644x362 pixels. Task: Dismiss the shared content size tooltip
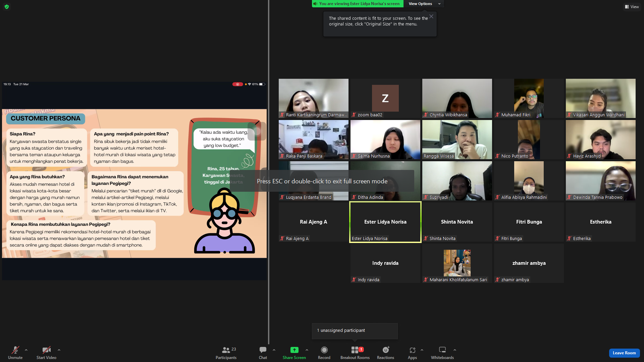point(431,16)
